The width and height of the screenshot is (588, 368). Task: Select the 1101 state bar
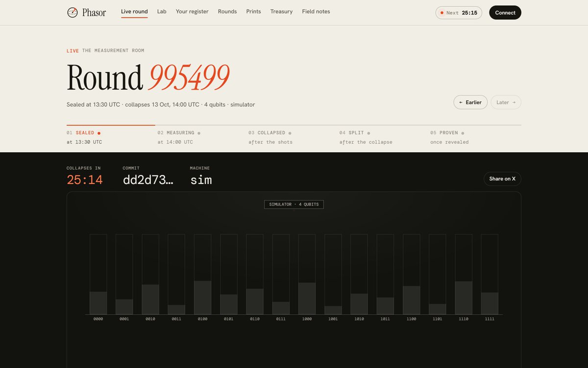[x=438, y=274]
